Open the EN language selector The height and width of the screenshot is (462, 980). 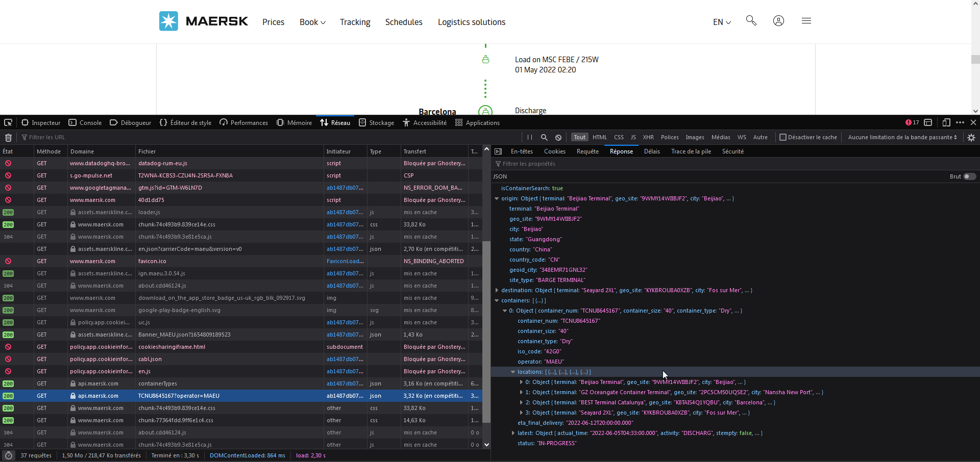(722, 22)
